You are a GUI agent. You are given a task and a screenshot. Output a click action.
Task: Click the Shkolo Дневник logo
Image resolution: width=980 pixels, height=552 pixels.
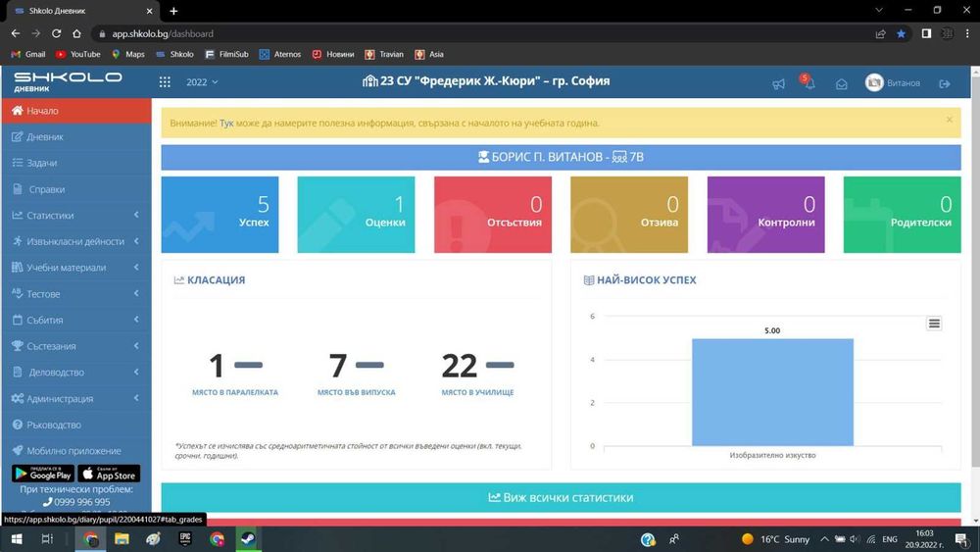(x=68, y=81)
